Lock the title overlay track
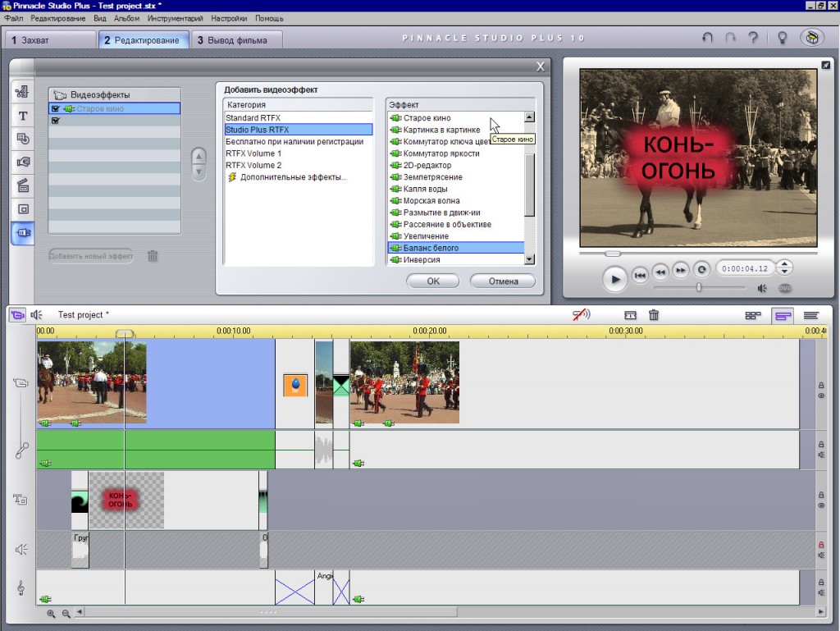 pyautogui.click(x=820, y=495)
